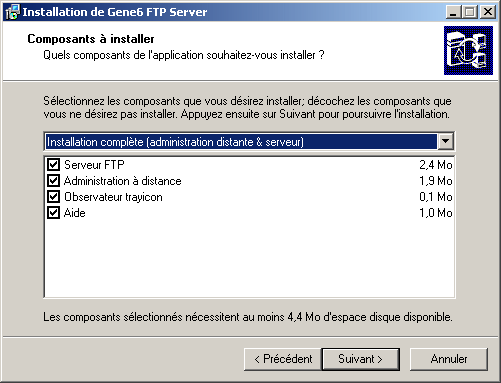Click the installer icon in the title bar
The height and width of the screenshot is (383, 501).
(12, 12)
